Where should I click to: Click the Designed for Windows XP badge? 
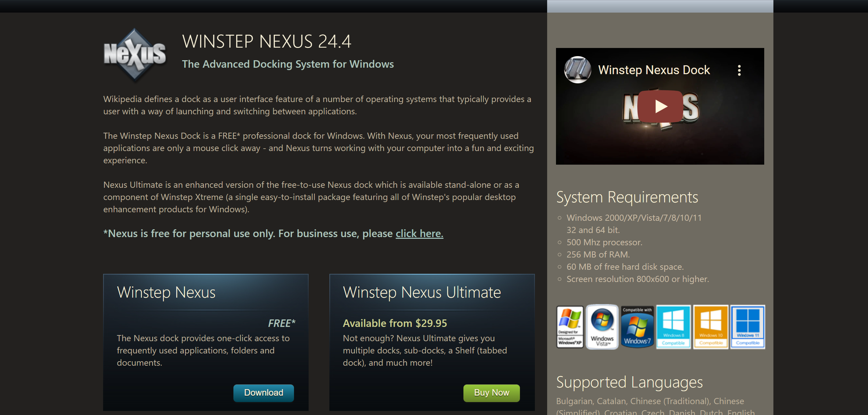[x=570, y=327]
